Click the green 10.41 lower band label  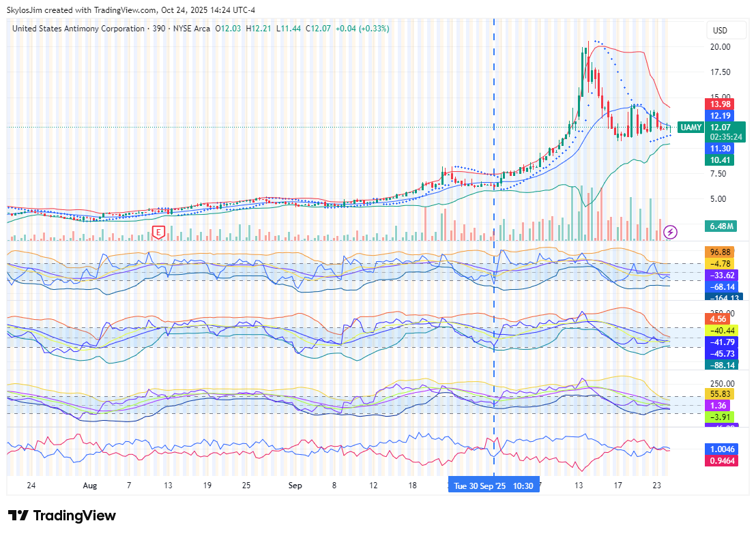pyautogui.click(x=720, y=160)
